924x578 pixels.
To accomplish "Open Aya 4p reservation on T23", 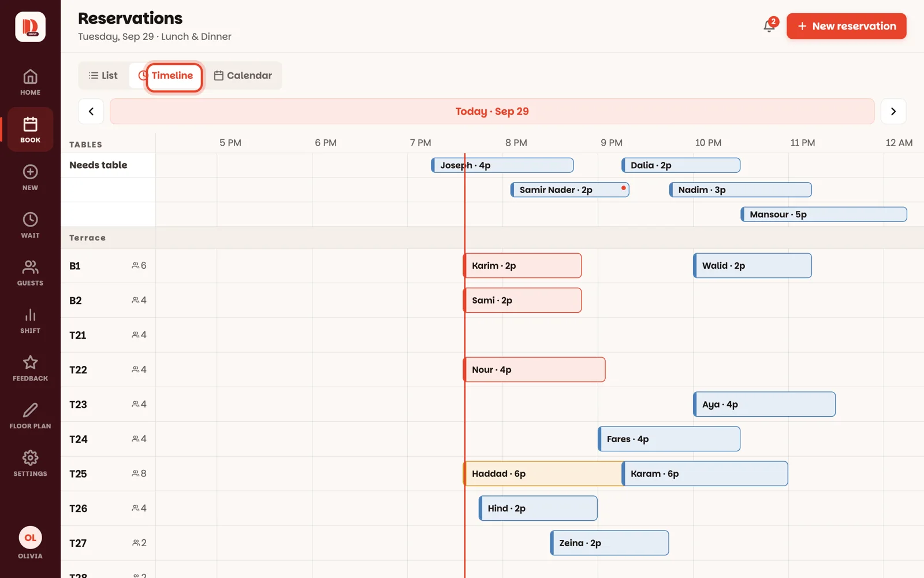I will coord(764,405).
